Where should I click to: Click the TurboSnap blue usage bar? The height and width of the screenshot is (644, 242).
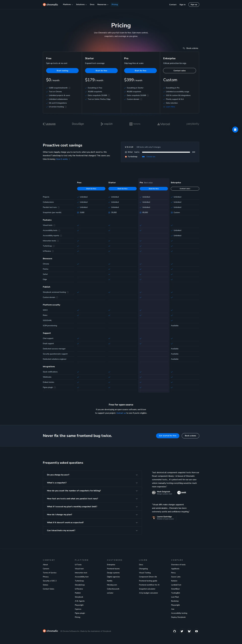tap(143, 157)
